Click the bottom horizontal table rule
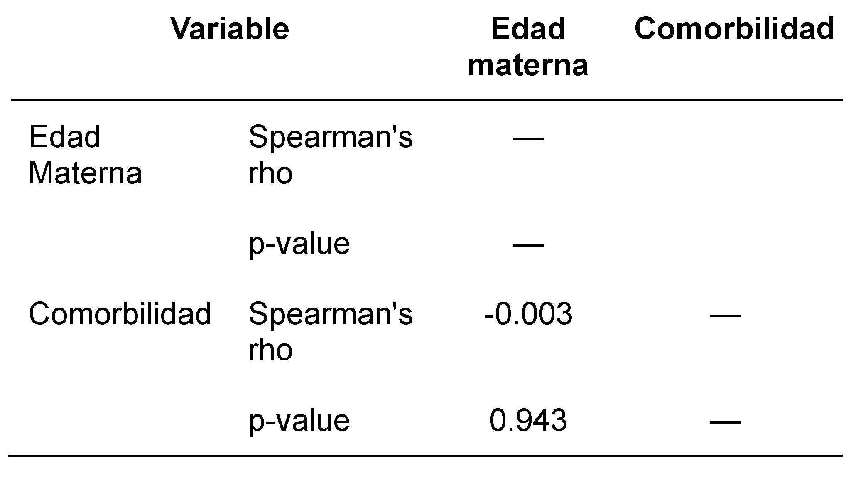 coord(425,456)
